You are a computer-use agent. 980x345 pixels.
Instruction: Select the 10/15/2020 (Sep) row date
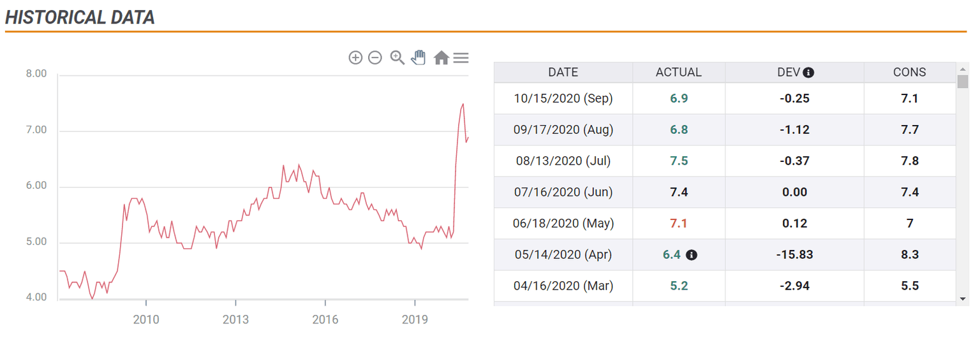click(563, 99)
